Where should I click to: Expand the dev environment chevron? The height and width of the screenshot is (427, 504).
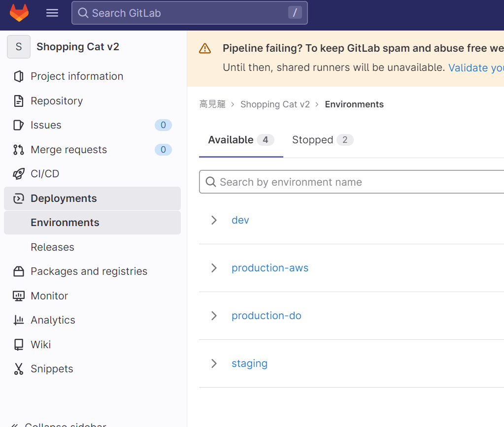(214, 220)
